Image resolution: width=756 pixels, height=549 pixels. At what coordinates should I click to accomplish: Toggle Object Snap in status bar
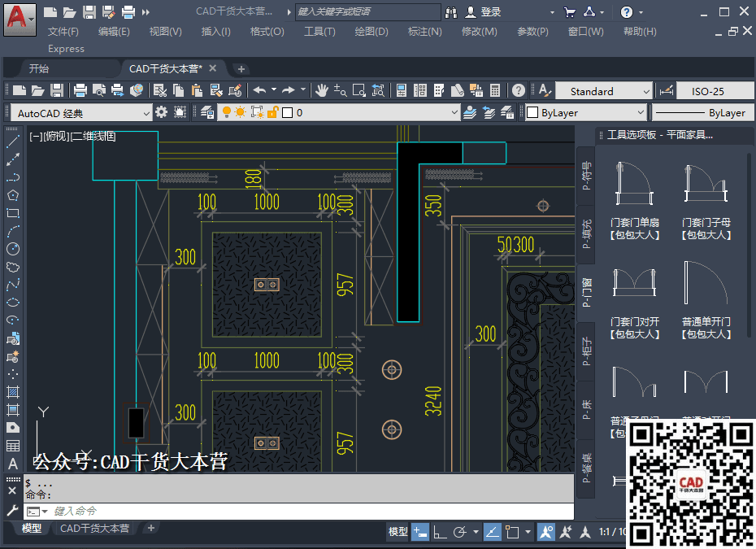click(x=512, y=532)
